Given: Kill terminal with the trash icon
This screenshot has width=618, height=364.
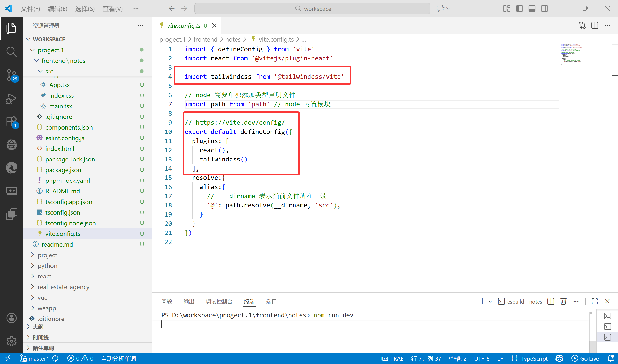Looking at the screenshot, I should (563, 301).
